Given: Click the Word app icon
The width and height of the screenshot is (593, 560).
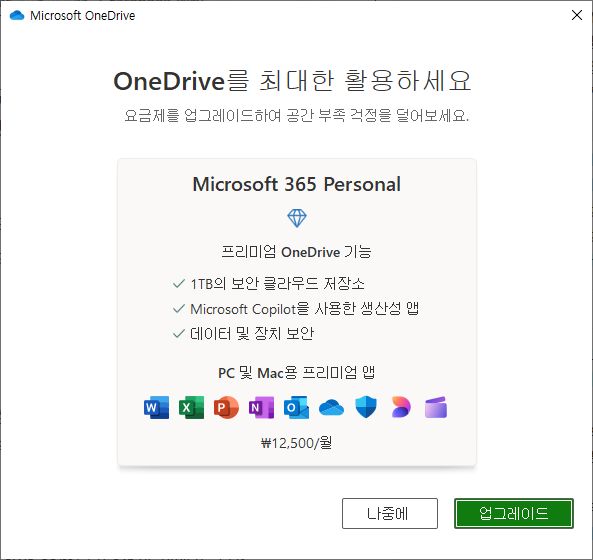Looking at the screenshot, I should [156, 408].
